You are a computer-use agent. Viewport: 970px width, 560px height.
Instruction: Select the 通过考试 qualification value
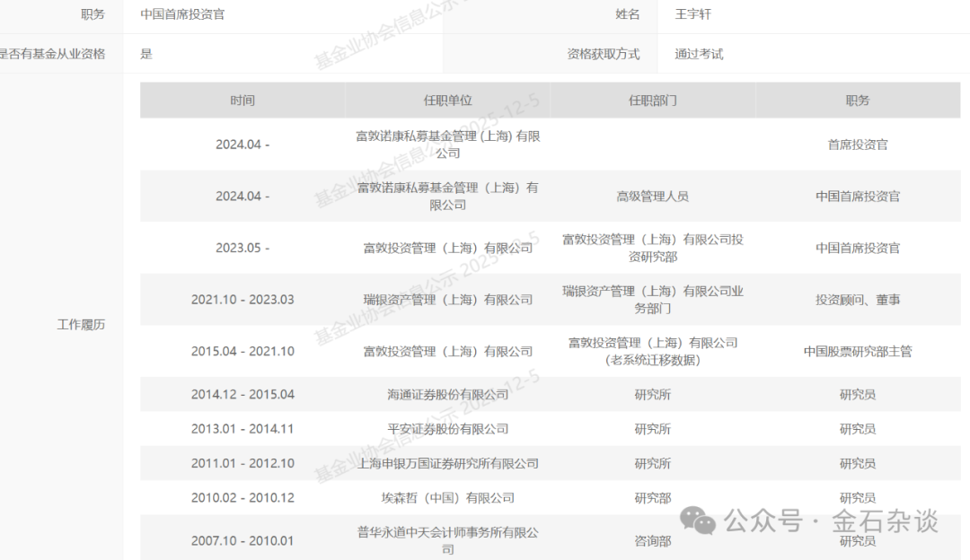[699, 54]
